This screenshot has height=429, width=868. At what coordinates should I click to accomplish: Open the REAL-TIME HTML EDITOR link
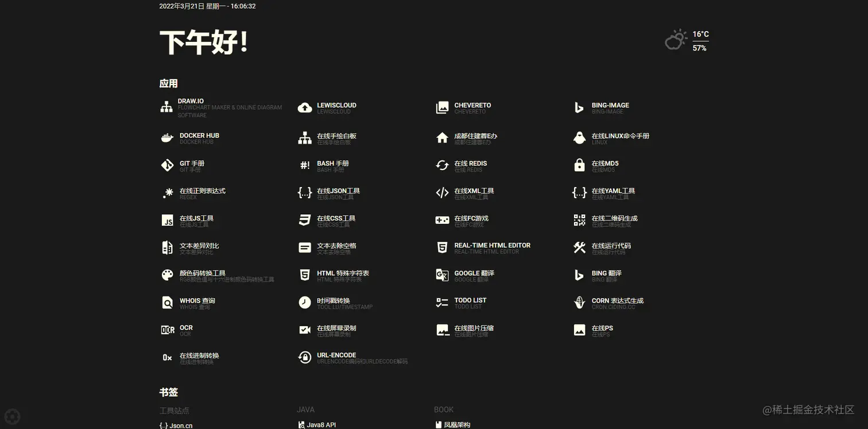coord(492,246)
